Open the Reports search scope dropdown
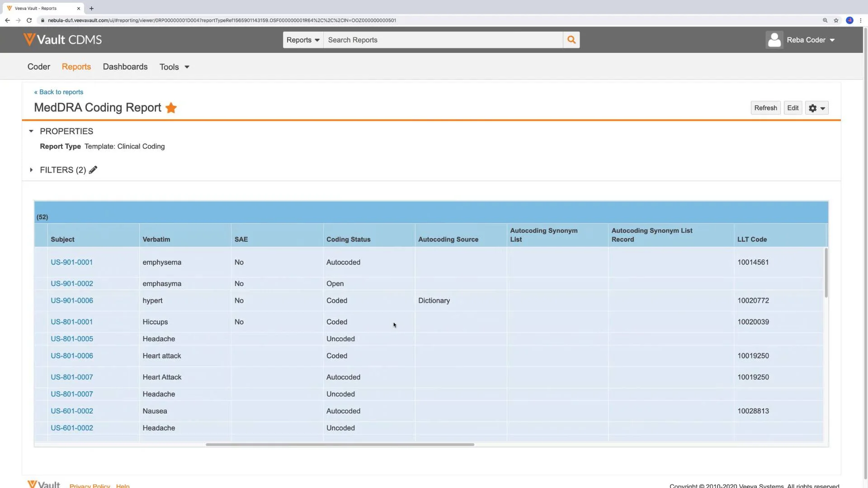 [303, 40]
